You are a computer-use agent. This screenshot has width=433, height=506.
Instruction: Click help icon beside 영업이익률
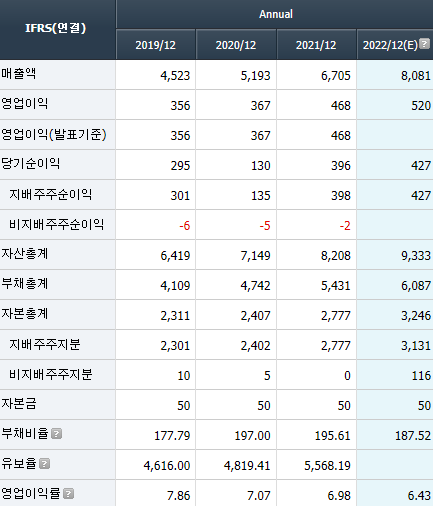coord(69,494)
